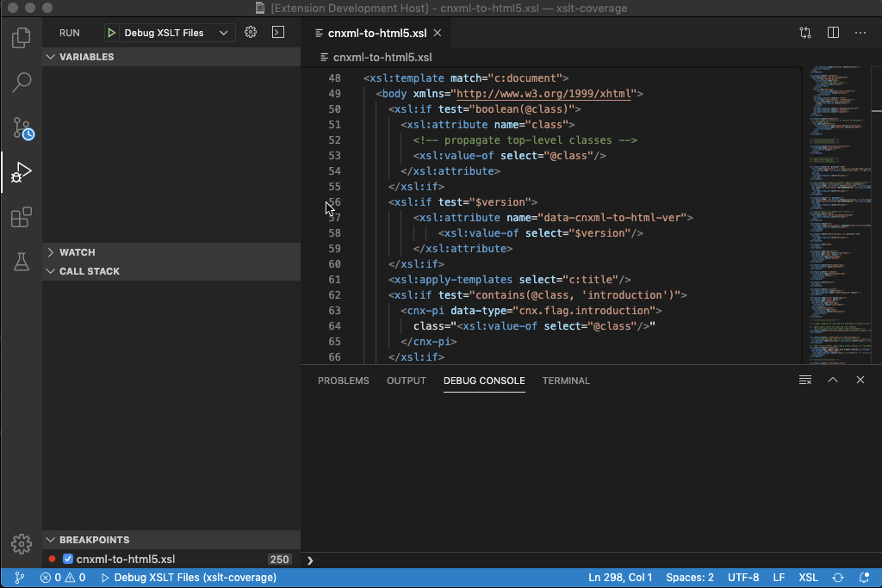Uncheck the cnxml-to-html5.xsl breakpoint checkbox
The image size is (882, 588).
pos(68,559)
